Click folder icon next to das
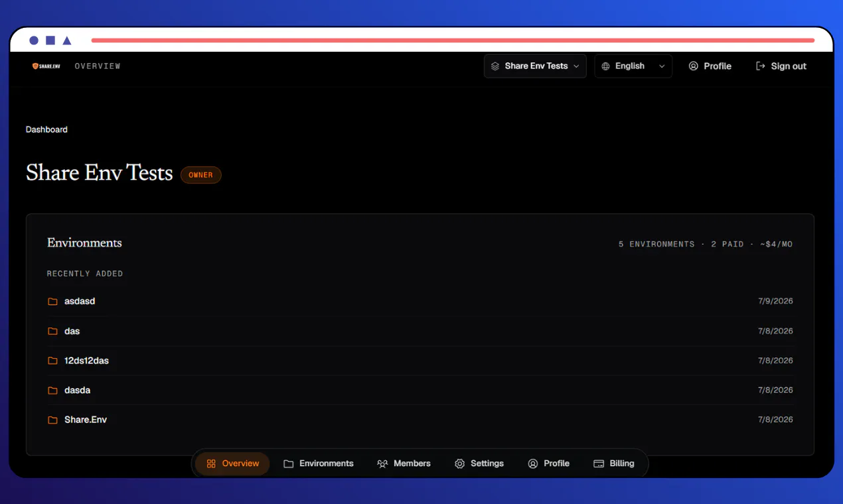Image resolution: width=843 pixels, height=504 pixels. [52, 331]
